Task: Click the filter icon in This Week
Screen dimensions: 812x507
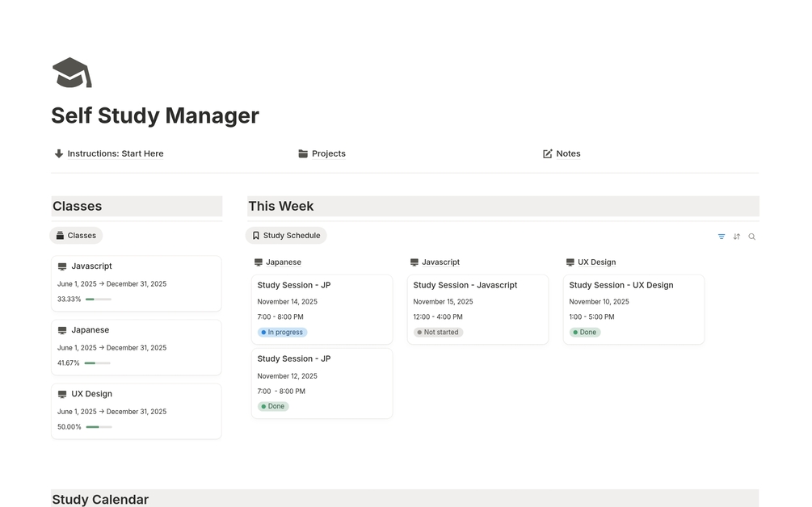Action: coord(722,237)
